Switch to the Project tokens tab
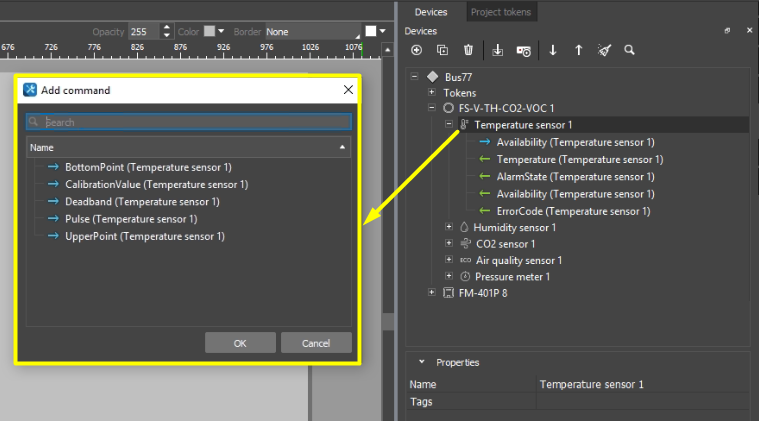This screenshot has width=759, height=421. click(x=502, y=12)
